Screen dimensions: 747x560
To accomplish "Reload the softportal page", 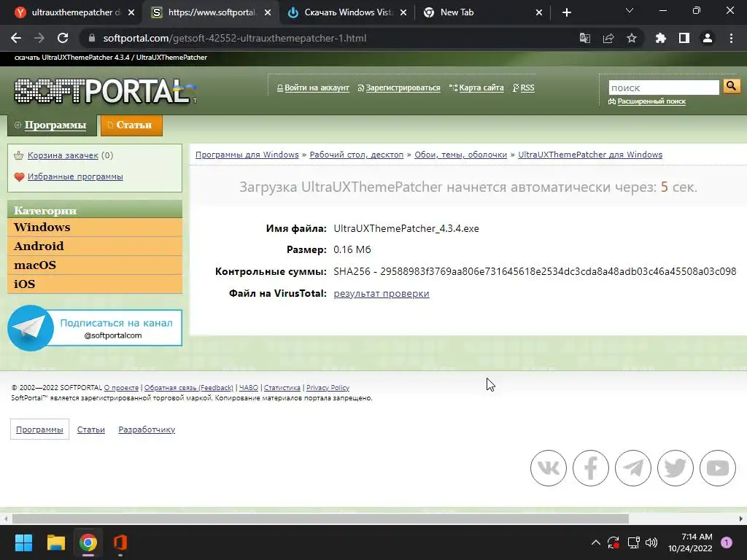I will 63,38.
